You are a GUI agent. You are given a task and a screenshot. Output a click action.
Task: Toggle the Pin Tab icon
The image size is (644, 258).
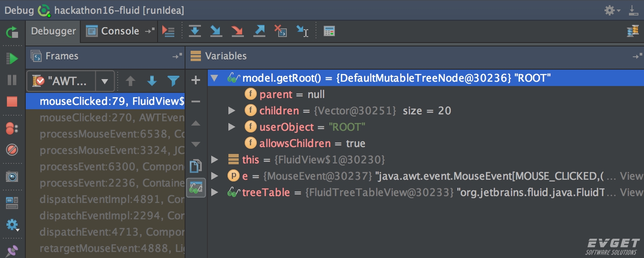[x=12, y=250]
